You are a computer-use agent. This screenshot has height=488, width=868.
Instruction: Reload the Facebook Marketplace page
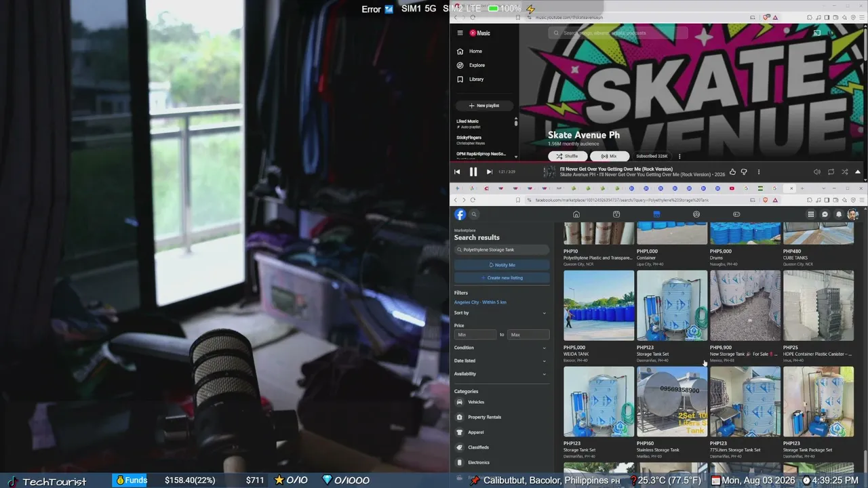473,200
